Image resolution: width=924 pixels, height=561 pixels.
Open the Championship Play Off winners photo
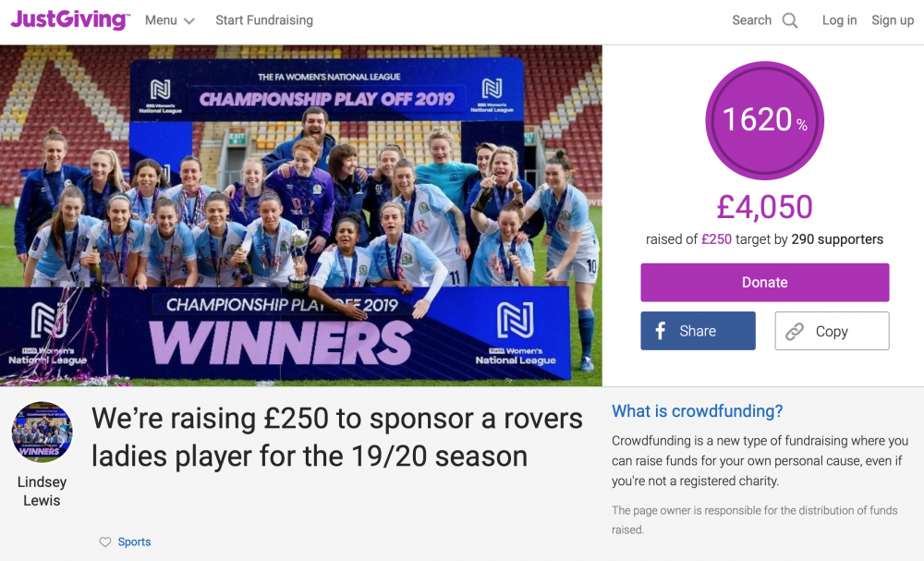coord(301,215)
